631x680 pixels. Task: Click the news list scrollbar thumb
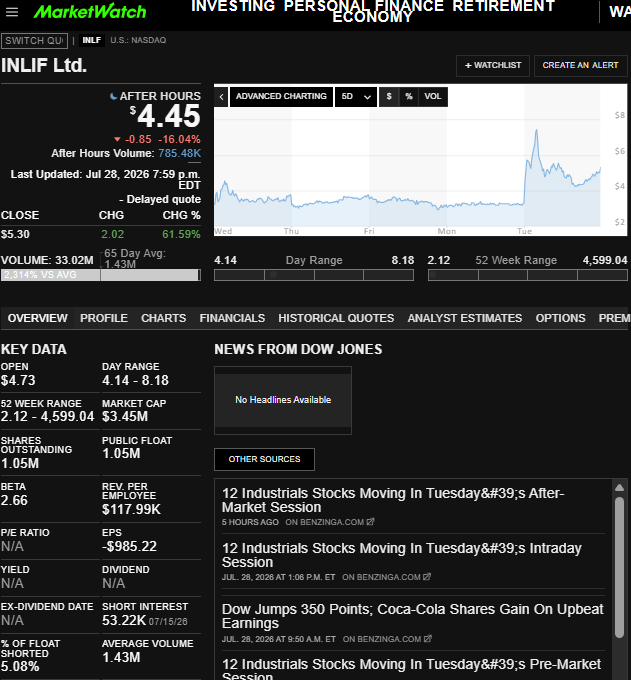pos(619,567)
